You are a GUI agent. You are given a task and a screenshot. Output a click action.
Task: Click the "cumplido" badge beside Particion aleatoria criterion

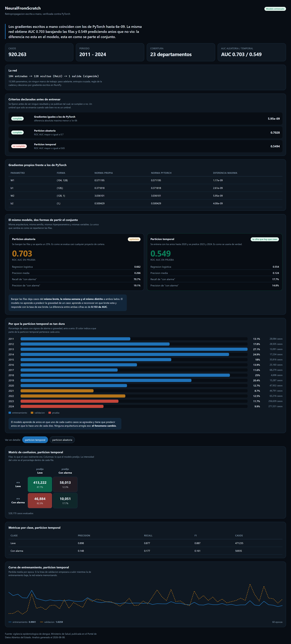17,132
